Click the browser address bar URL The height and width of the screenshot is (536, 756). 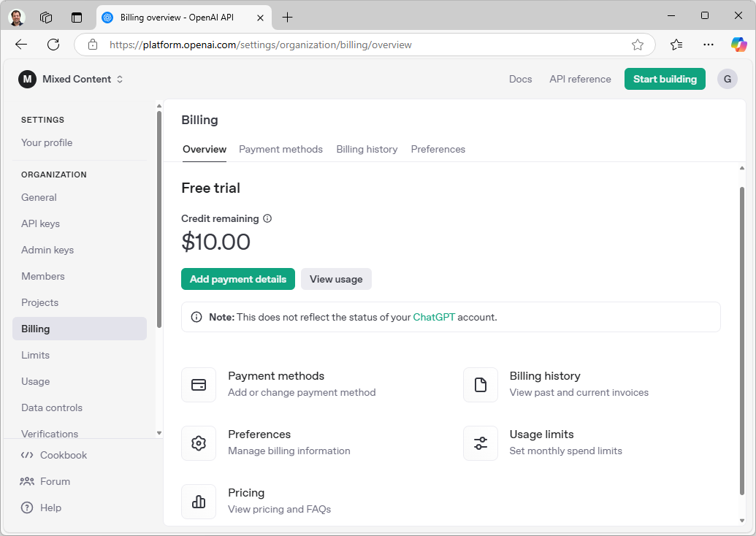click(260, 45)
